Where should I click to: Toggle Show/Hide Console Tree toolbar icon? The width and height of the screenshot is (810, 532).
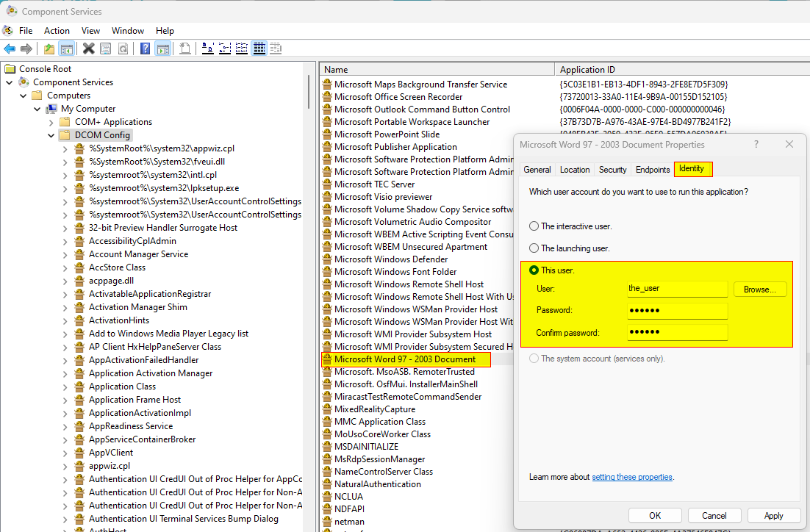click(x=66, y=48)
